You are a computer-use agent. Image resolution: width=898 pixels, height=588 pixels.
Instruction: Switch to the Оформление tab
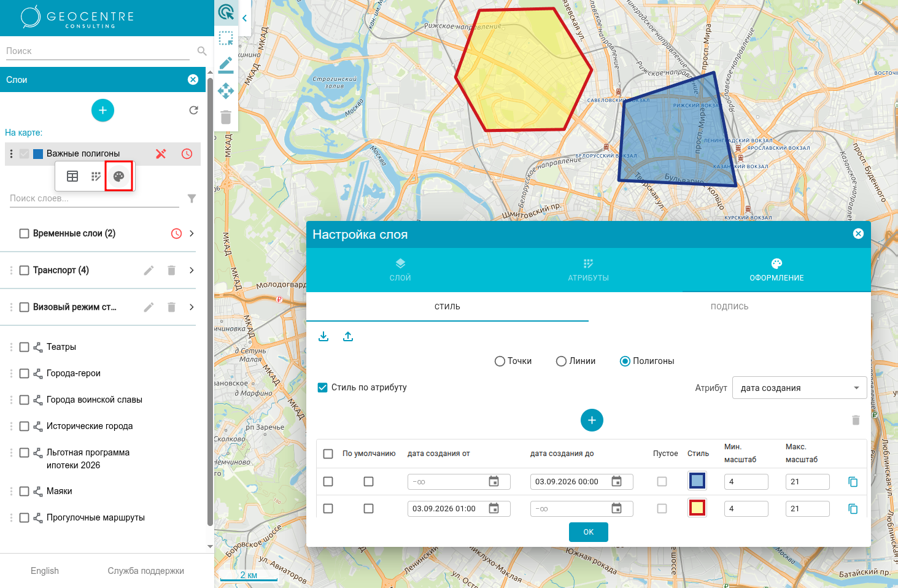pos(776,270)
